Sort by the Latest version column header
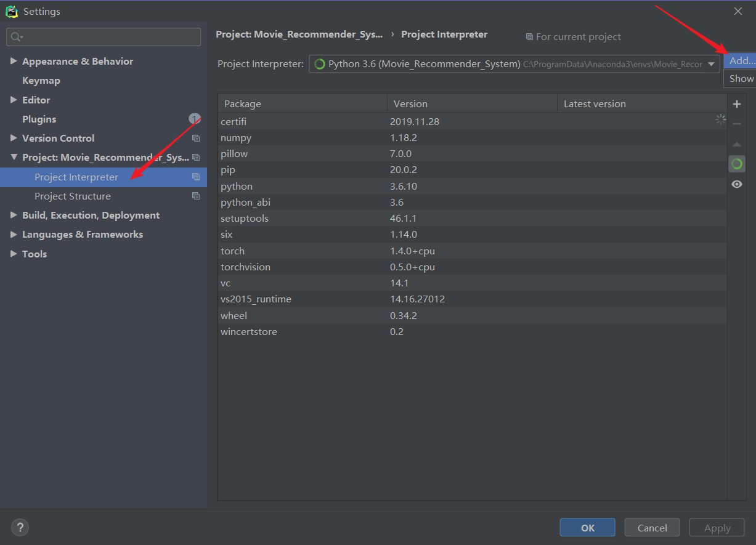The image size is (756, 545). tap(642, 103)
